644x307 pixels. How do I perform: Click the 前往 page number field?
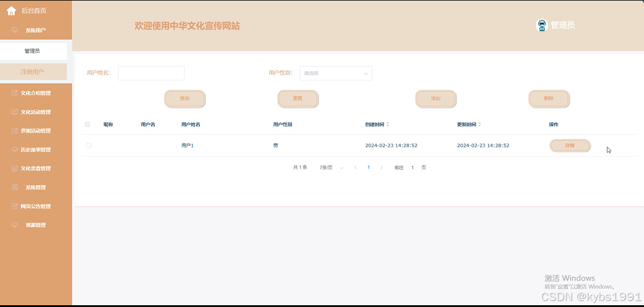[x=412, y=167]
